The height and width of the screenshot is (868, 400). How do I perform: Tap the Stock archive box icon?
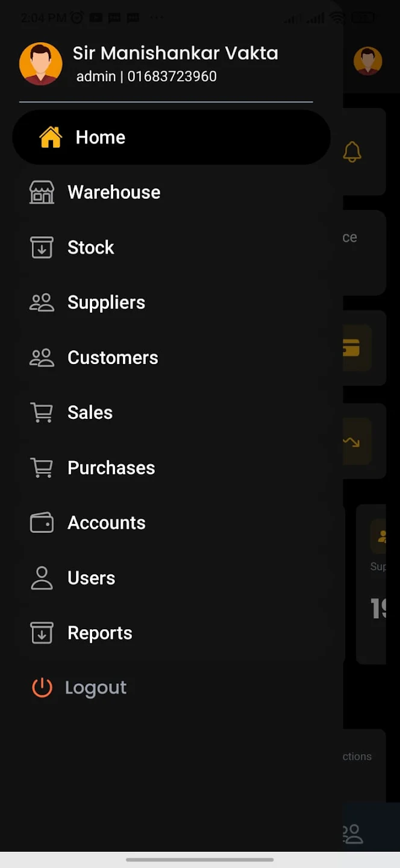tap(42, 247)
